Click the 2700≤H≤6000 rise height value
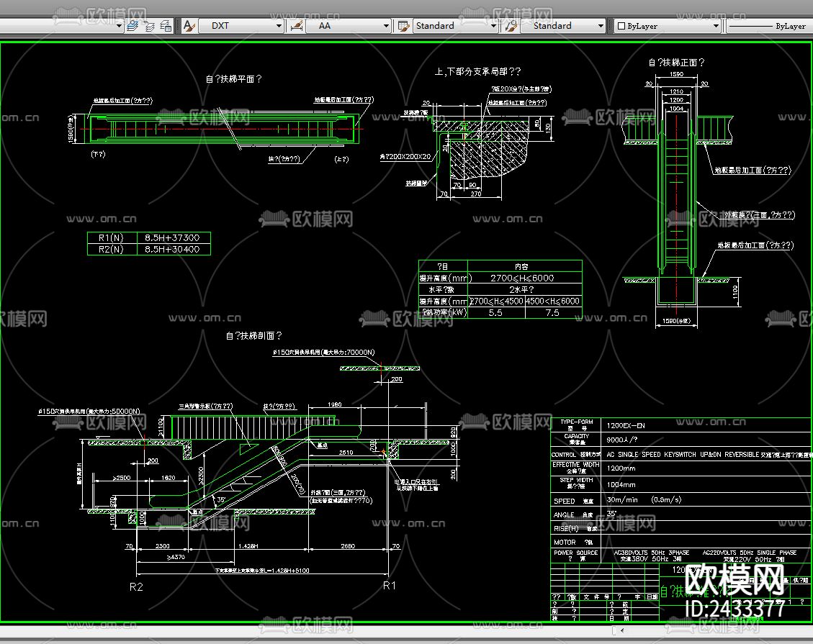 click(522, 278)
